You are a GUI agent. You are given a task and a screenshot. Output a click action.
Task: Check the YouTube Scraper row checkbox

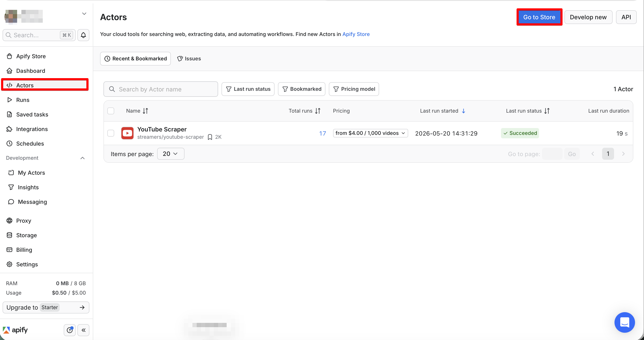[x=111, y=133]
